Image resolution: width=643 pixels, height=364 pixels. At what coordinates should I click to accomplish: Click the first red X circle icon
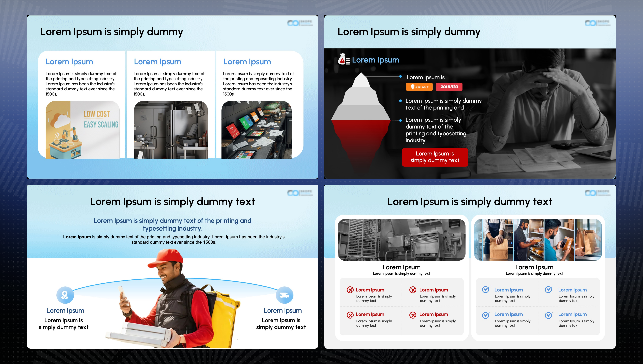(350, 290)
